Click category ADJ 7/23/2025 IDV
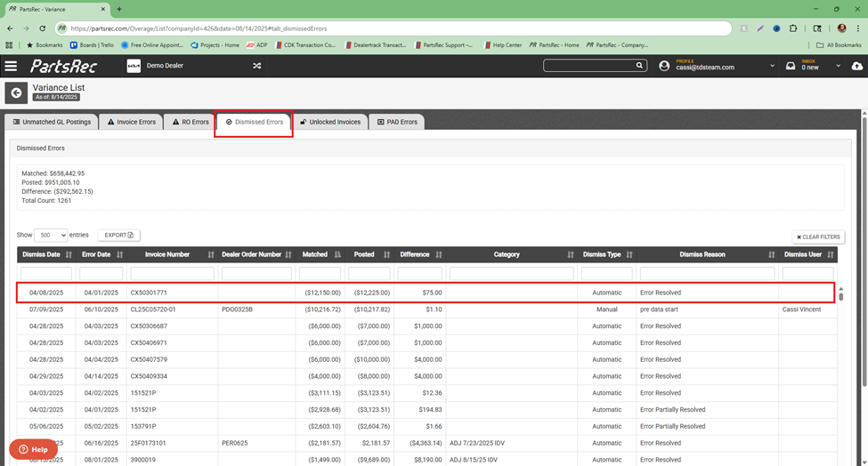The image size is (868, 466). click(x=477, y=444)
